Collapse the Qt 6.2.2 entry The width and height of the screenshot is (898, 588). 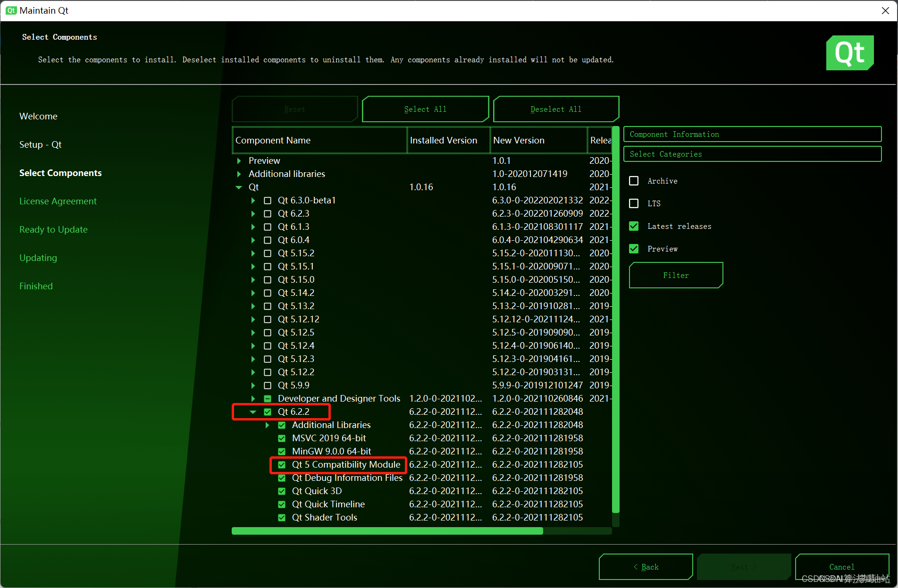[253, 412]
